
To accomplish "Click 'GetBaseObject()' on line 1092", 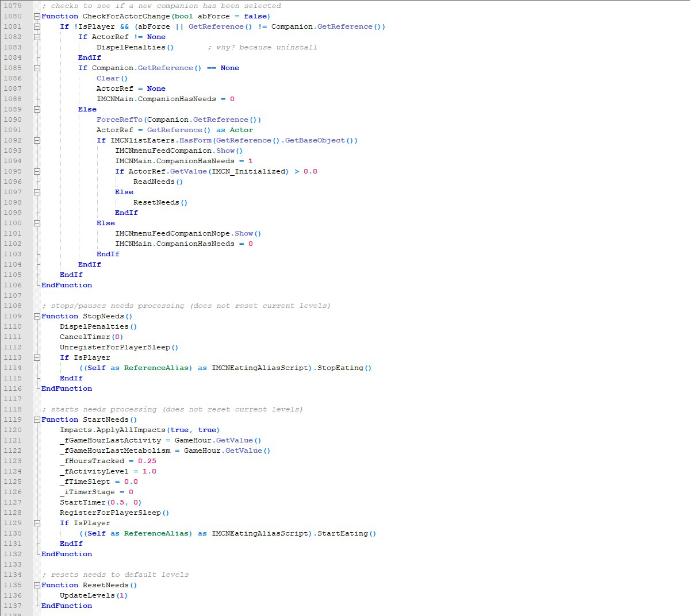I will click(321, 140).
